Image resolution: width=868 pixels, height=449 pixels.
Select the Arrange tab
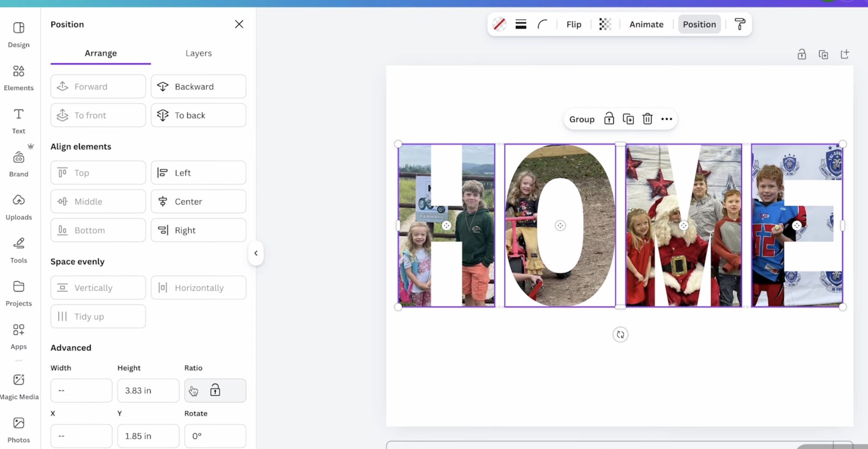tap(100, 53)
